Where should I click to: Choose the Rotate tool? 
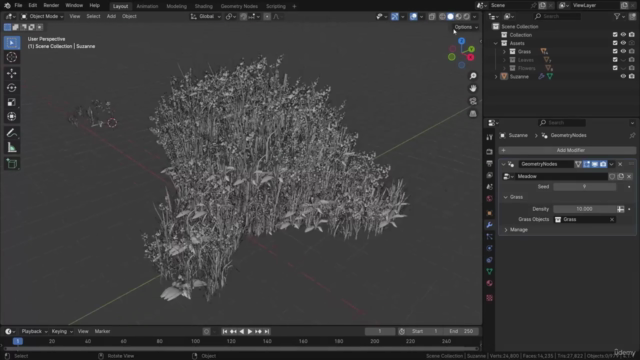(11, 88)
